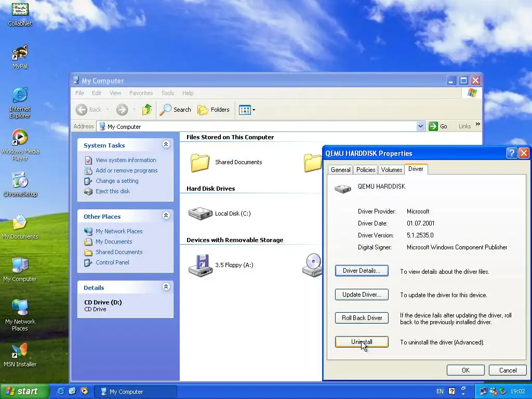The image size is (532, 399).
Task: Expand the Links toolbar chevron
Action: coord(478,124)
